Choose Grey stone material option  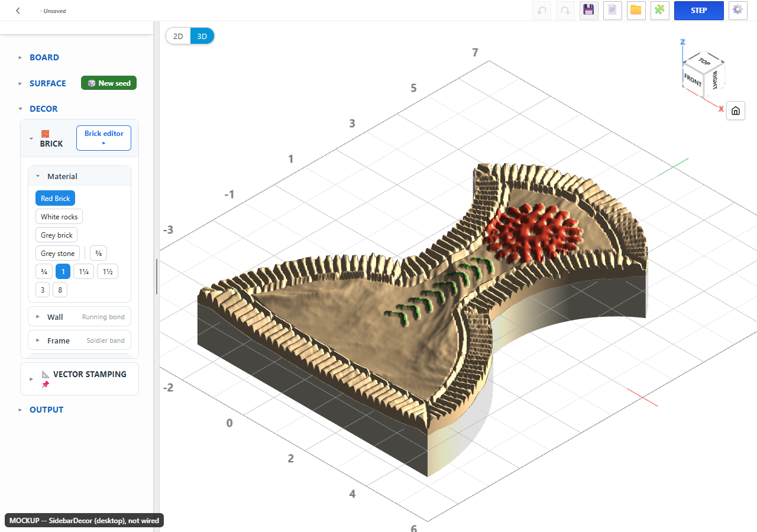point(57,254)
